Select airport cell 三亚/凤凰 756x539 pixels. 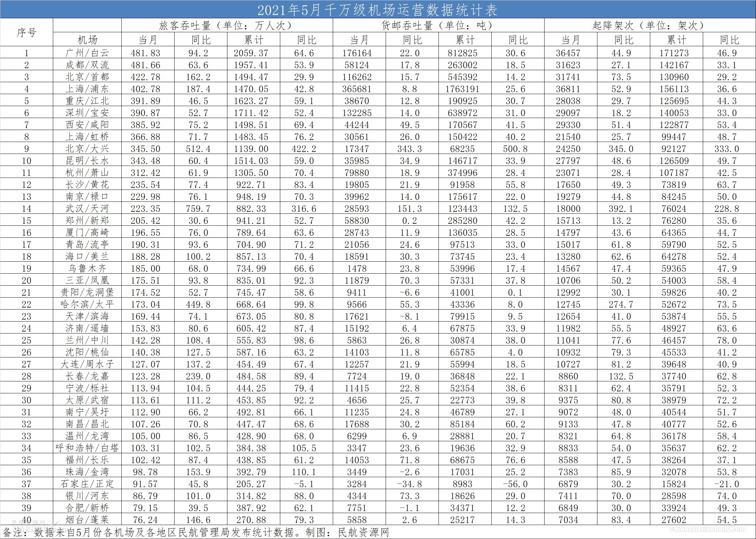87,280
